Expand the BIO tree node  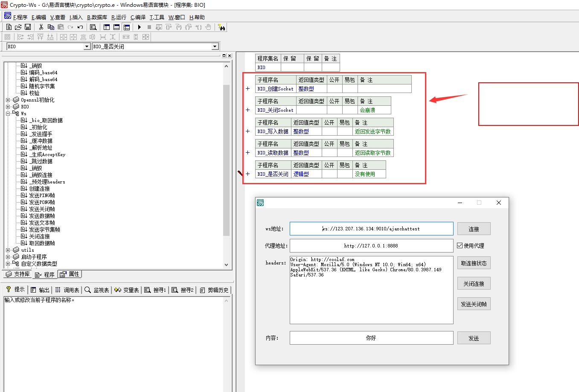click(x=8, y=107)
